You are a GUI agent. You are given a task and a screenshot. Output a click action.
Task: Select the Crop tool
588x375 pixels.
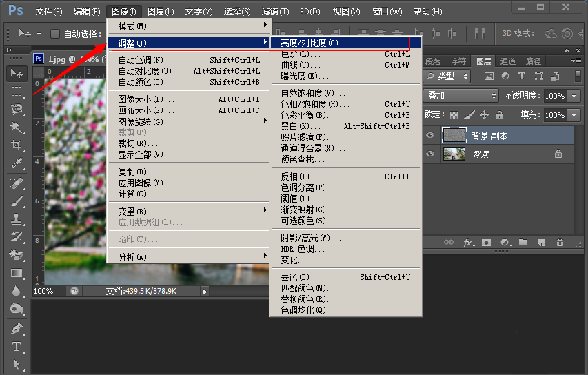17,145
